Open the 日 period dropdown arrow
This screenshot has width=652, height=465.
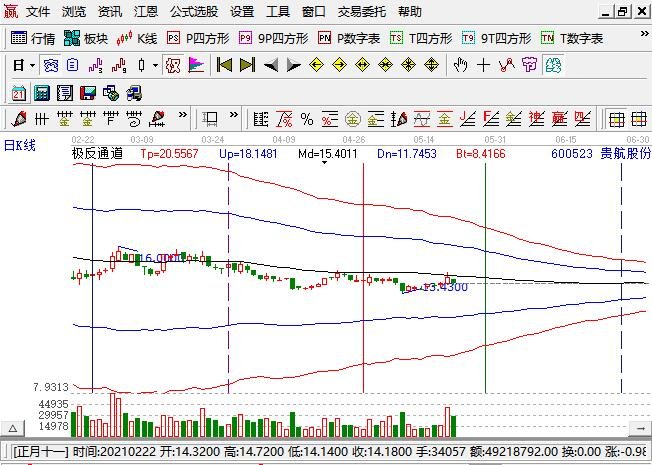point(32,65)
